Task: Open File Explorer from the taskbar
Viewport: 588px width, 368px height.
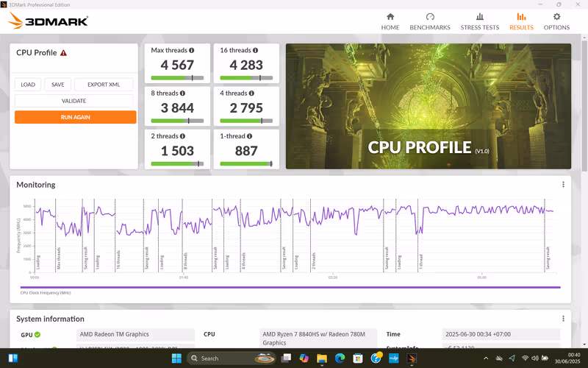Action: [322, 358]
